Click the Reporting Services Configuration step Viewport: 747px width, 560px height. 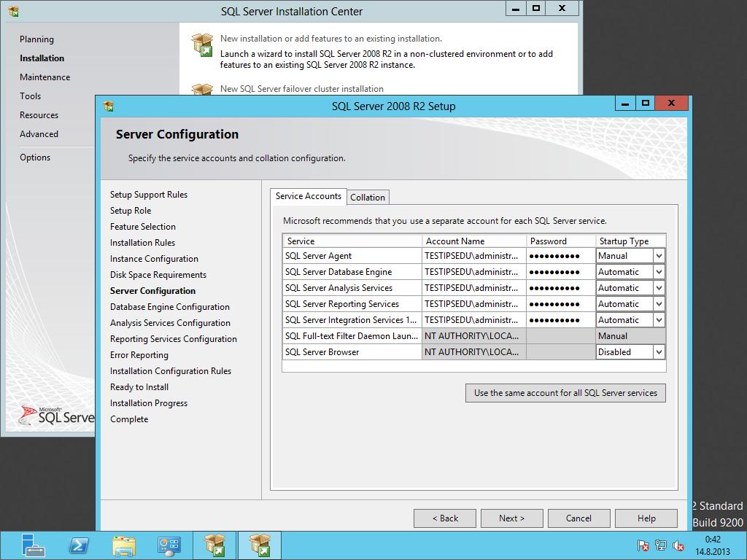tap(174, 339)
